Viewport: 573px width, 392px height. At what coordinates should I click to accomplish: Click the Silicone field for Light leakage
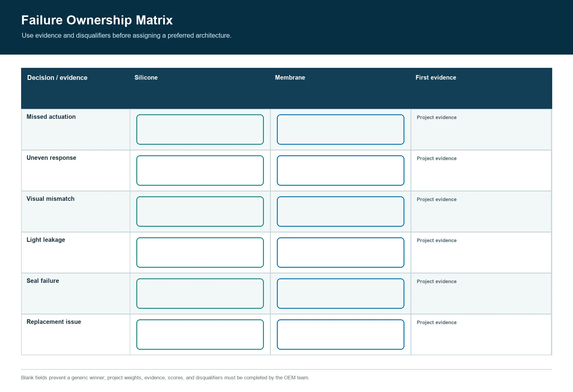(200, 252)
